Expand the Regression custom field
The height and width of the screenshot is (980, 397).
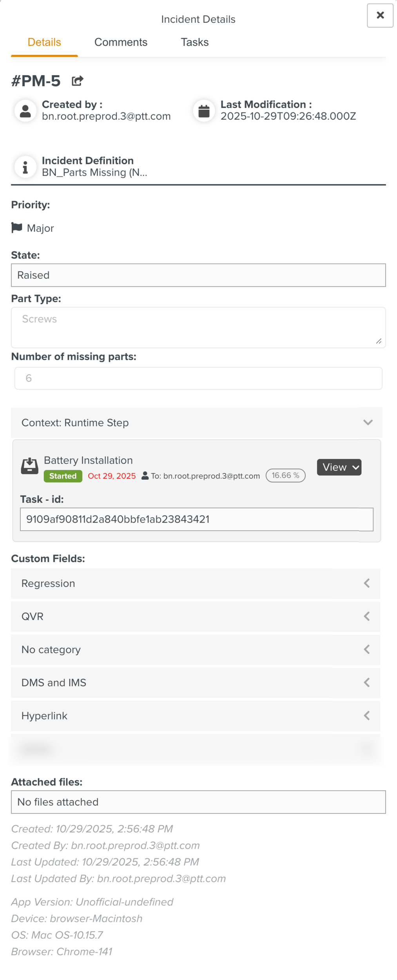(x=196, y=583)
